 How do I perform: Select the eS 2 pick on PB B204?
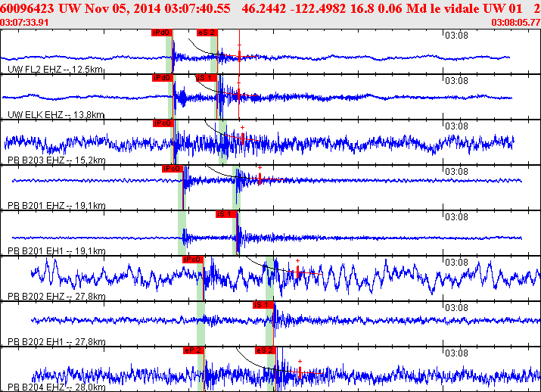coord(265,350)
